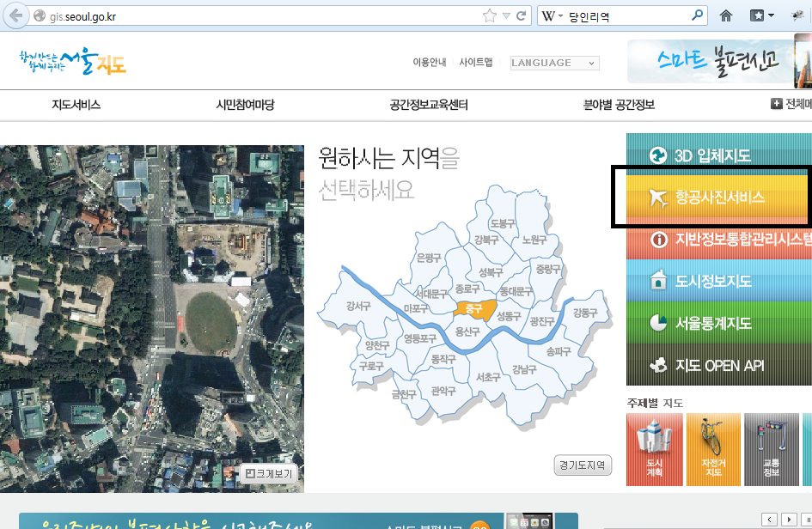
Task: Bookmark this page with the star icon
Action: (x=490, y=15)
